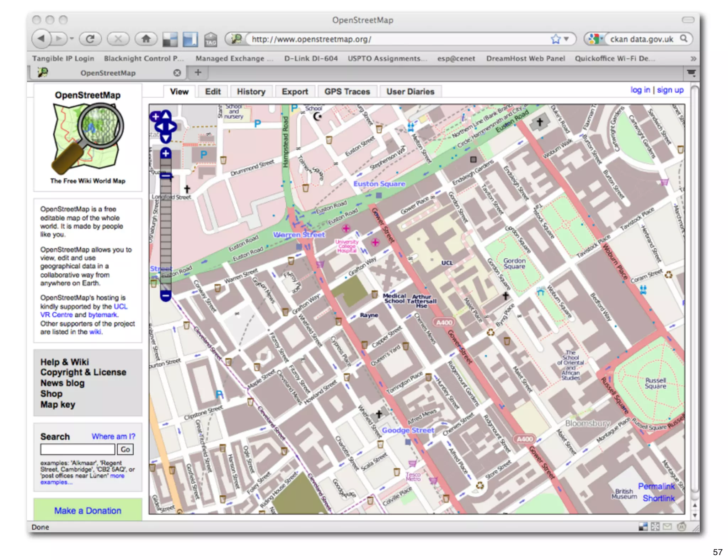Pan the map down with arrow control
The image size is (728, 560).
coord(166,138)
